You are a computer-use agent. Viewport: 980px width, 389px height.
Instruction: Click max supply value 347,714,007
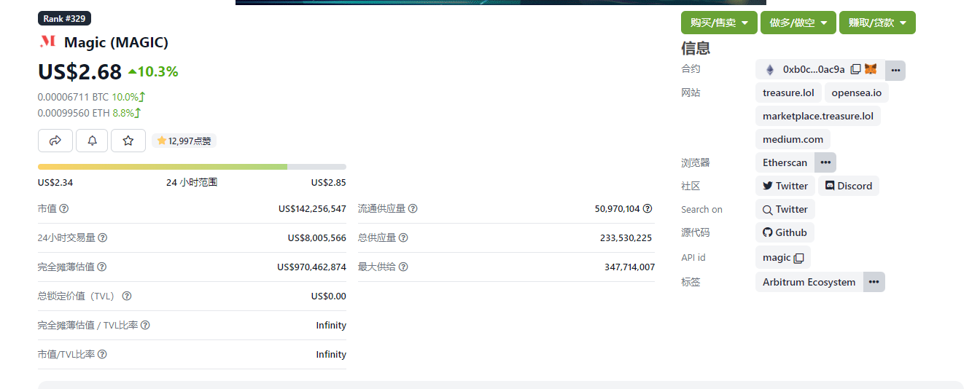click(x=630, y=267)
